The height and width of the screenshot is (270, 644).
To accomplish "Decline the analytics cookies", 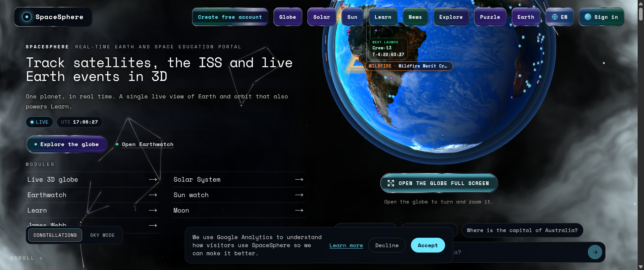I will [387, 245].
